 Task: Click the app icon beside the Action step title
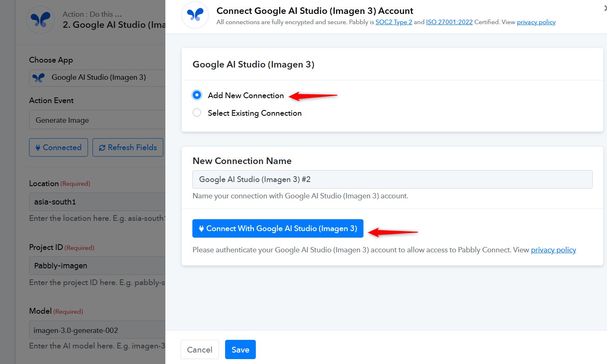(41, 20)
